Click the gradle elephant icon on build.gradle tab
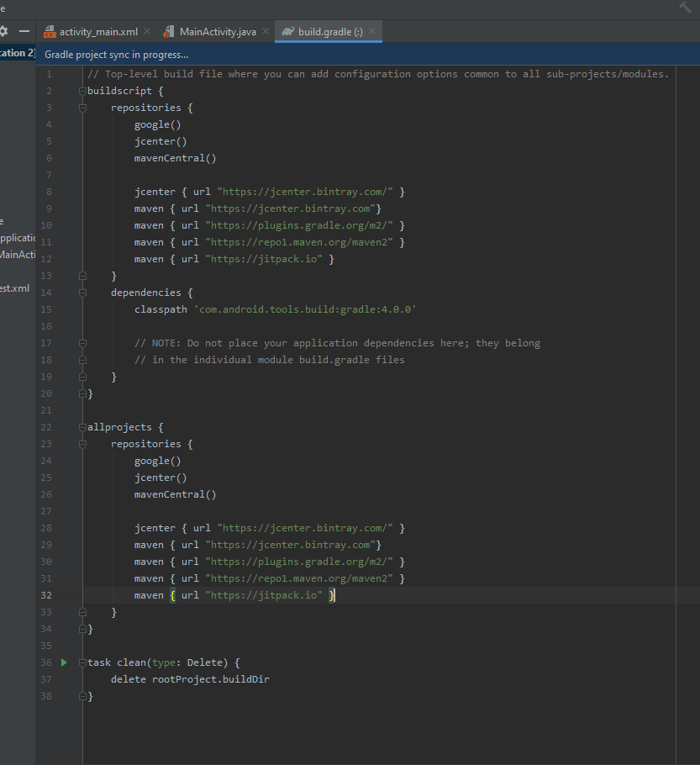The image size is (700, 765). pyautogui.click(x=288, y=32)
